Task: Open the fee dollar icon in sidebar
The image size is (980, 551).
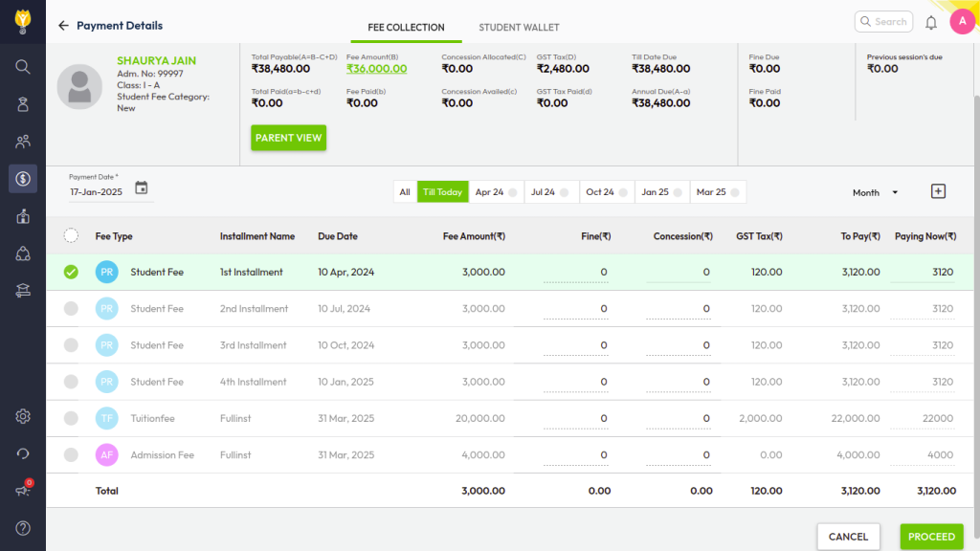Action: pyautogui.click(x=23, y=179)
